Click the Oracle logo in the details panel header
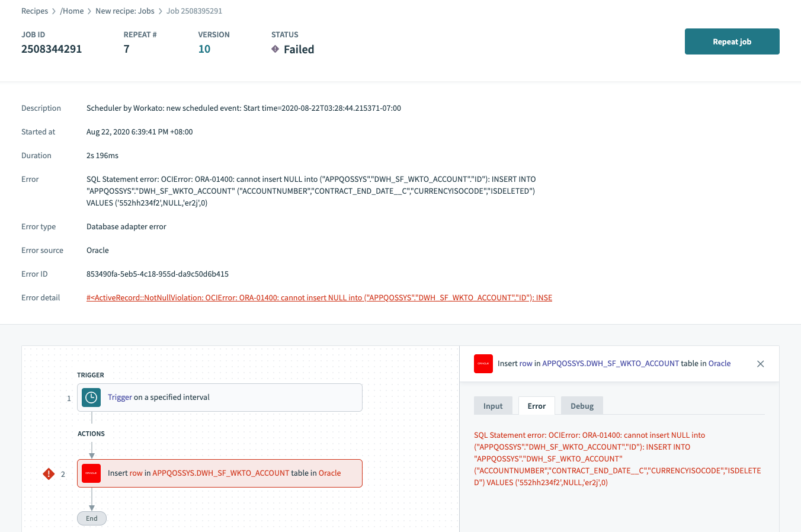The image size is (801, 532). [x=483, y=364]
